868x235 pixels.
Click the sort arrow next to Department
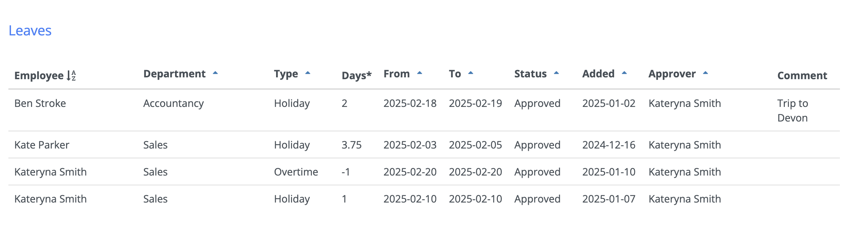[x=215, y=73]
